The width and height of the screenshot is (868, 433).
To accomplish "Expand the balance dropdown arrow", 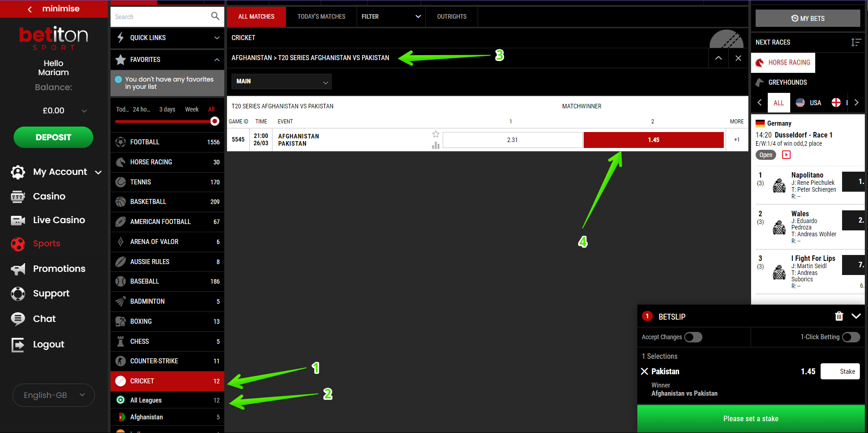I will 84,111.
